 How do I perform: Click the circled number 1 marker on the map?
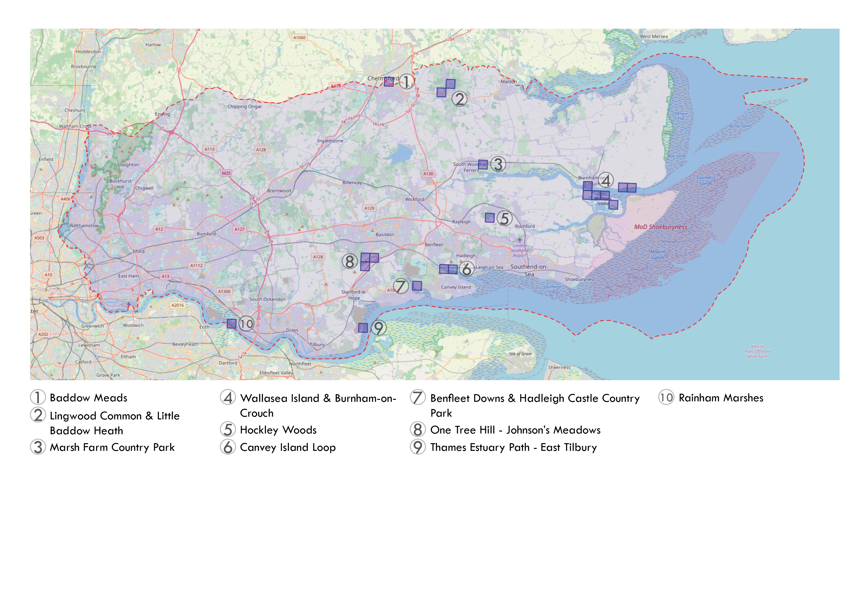[x=406, y=82]
